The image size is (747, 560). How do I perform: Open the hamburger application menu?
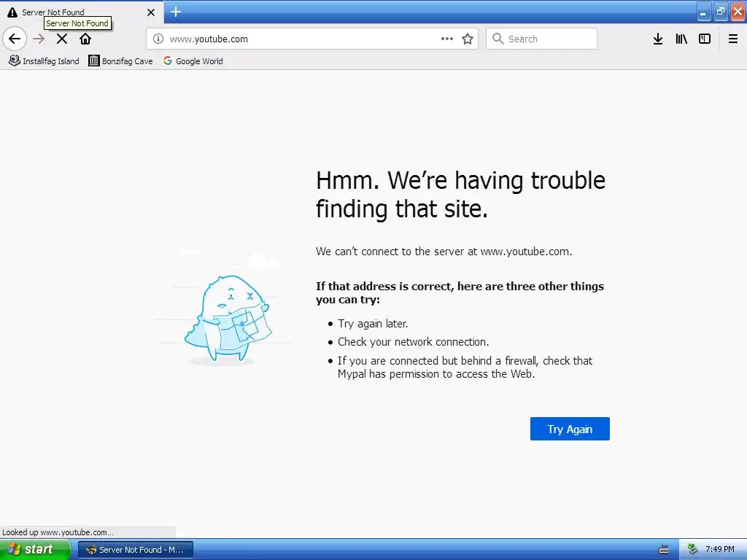pos(733,39)
